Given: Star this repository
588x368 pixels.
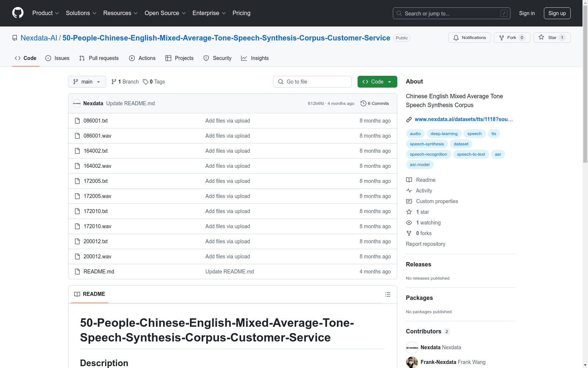Looking at the screenshot, I should [552, 38].
